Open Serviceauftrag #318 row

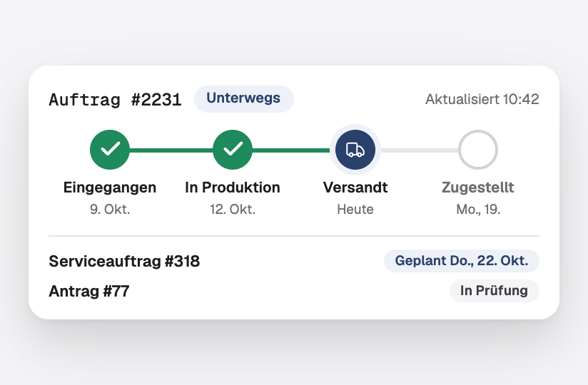[294, 261]
